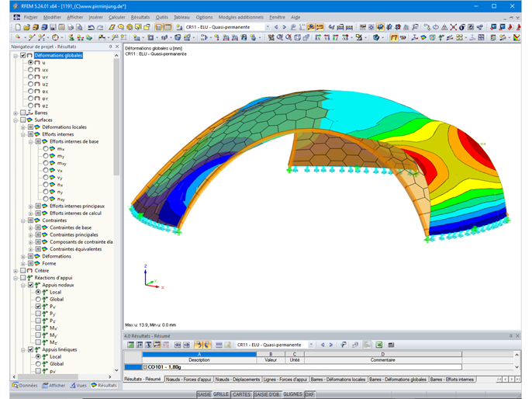Click the navigator vertical scrollbar thumb
The width and height of the screenshot is (532, 399).
116,117
